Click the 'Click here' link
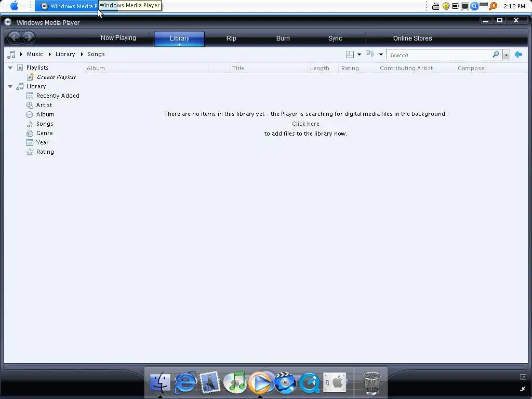The height and width of the screenshot is (399, 532). pos(305,124)
